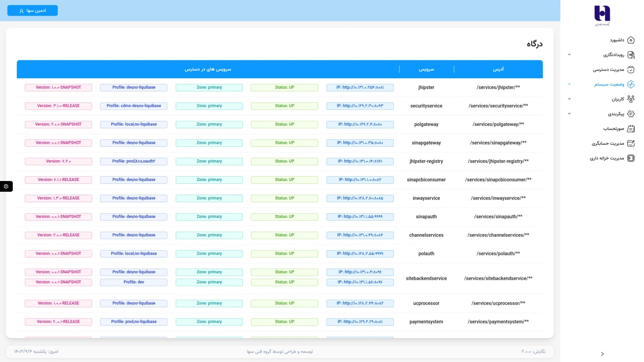Click the /services/paymentsystem/** address
The width and height of the screenshot is (644, 362).
click(x=498, y=322)
